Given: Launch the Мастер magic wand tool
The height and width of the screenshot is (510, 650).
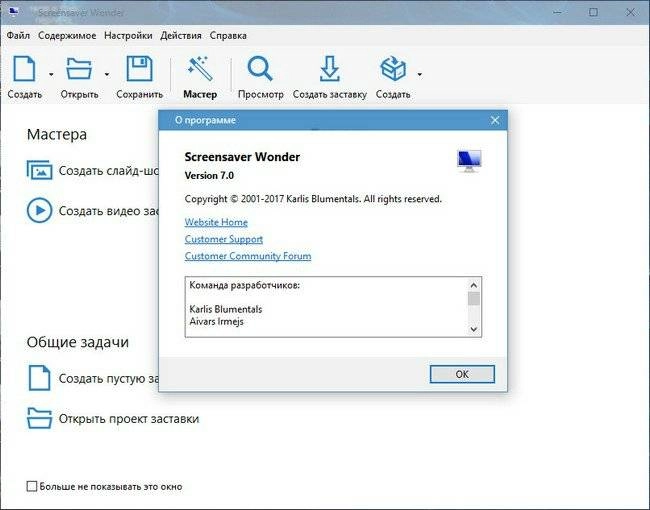Looking at the screenshot, I should click(x=200, y=68).
